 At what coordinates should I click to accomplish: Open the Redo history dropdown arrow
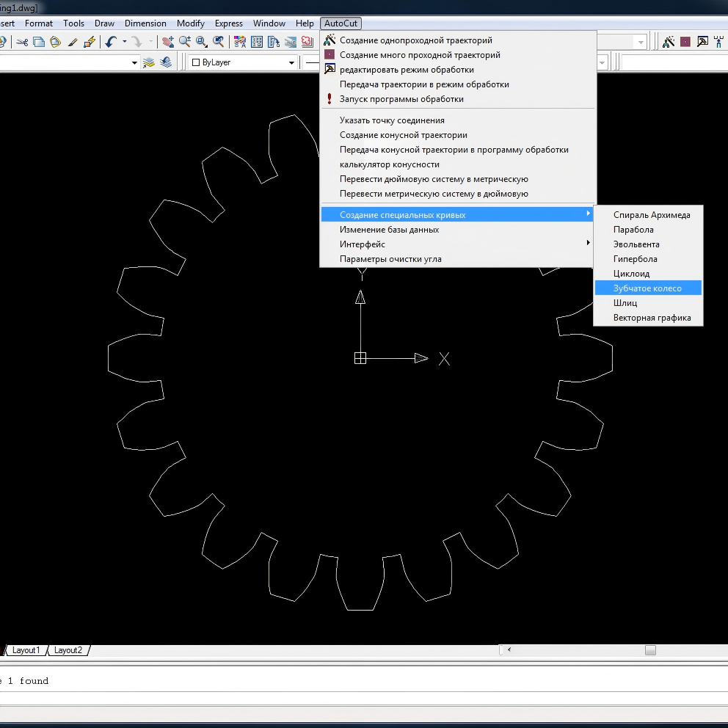tap(151, 43)
